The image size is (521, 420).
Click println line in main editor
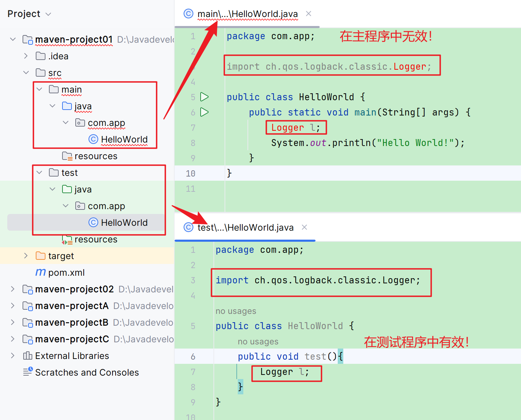click(x=368, y=143)
